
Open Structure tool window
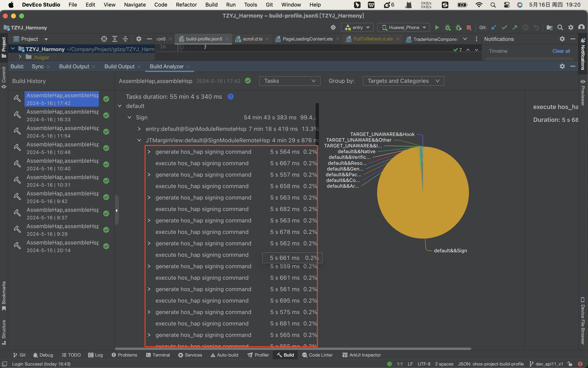(4, 332)
